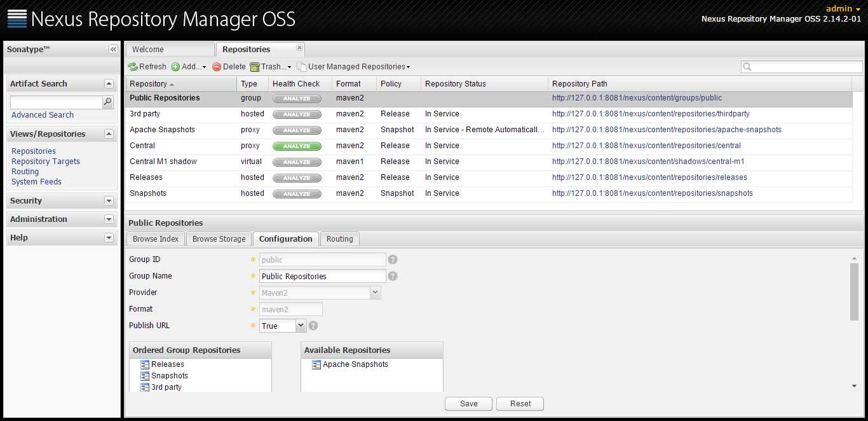Collapse the Artifact Search panel

click(x=109, y=84)
